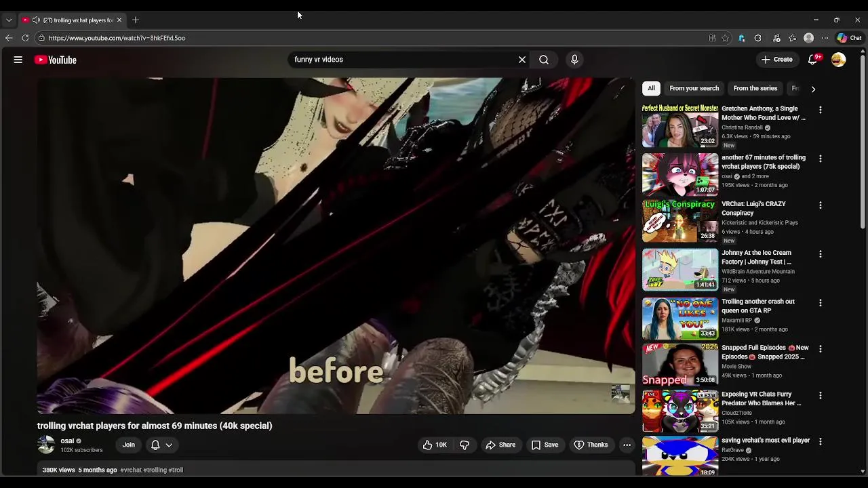Open browser settings and more dots
Image resolution: width=868 pixels, height=488 pixels.
pos(825,38)
